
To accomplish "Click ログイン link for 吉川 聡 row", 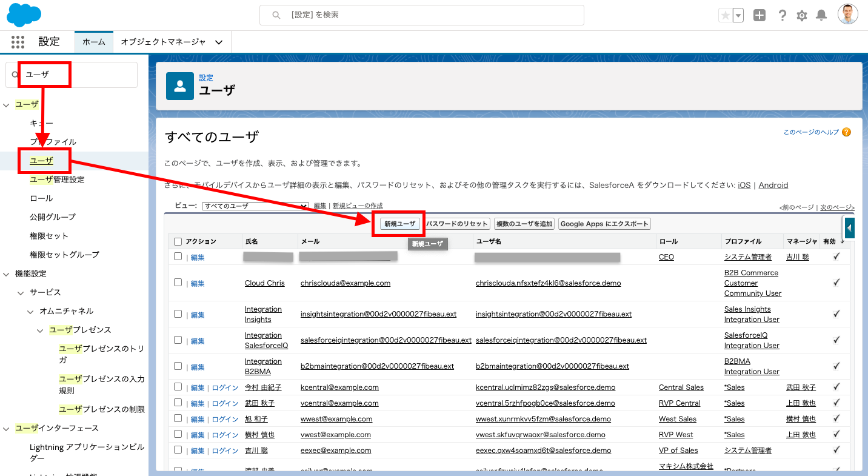I will click(225, 451).
